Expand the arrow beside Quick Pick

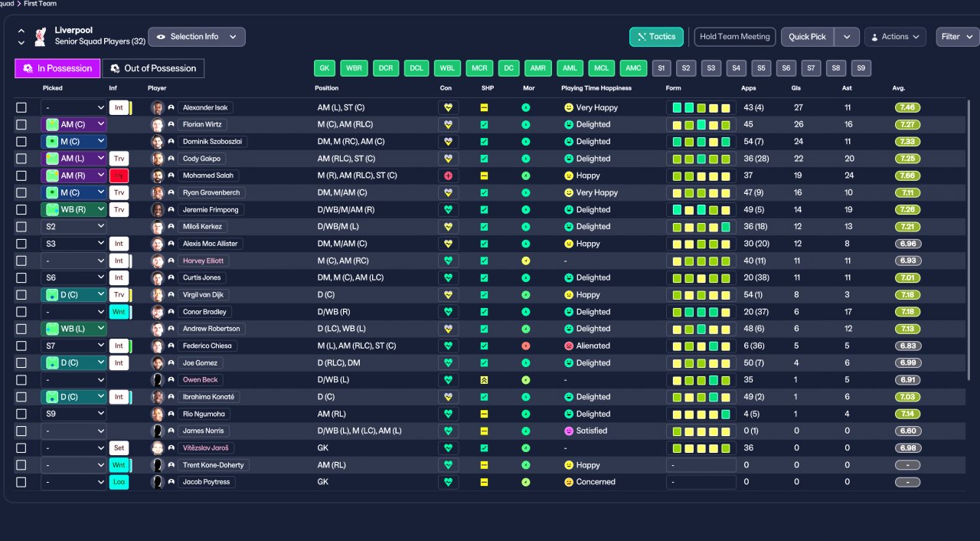847,37
